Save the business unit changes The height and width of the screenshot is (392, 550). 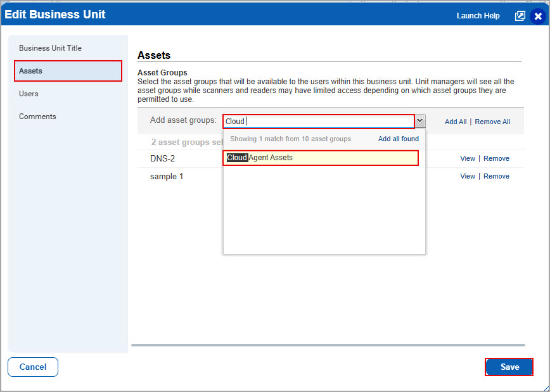pyautogui.click(x=509, y=367)
